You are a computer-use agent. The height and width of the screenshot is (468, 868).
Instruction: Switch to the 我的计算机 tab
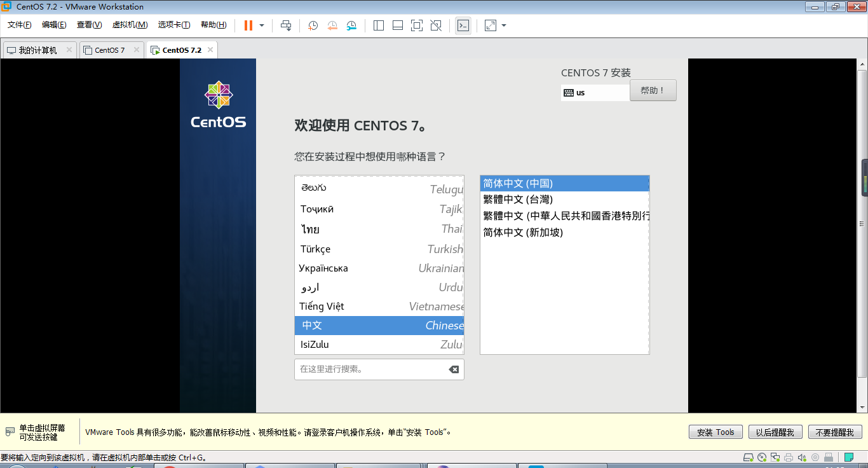click(37, 50)
